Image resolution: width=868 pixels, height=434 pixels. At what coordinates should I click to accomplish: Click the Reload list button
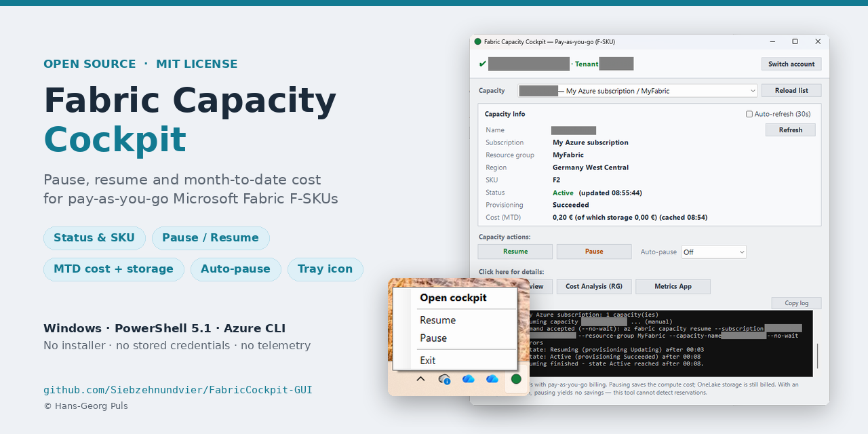(x=791, y=91)
